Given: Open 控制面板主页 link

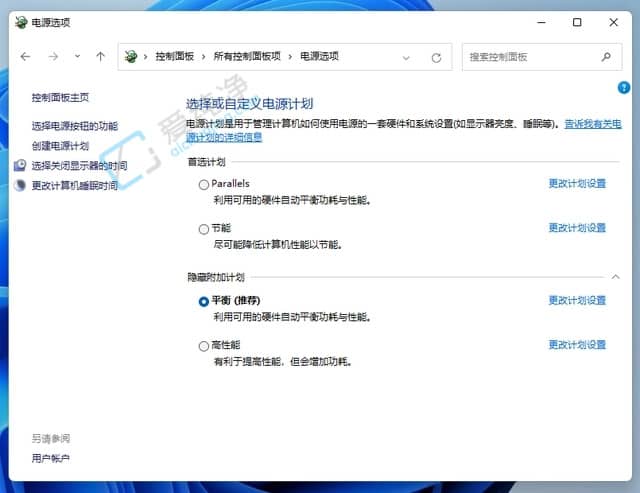Looking at the screenshot, I should [x=60, y=97].
